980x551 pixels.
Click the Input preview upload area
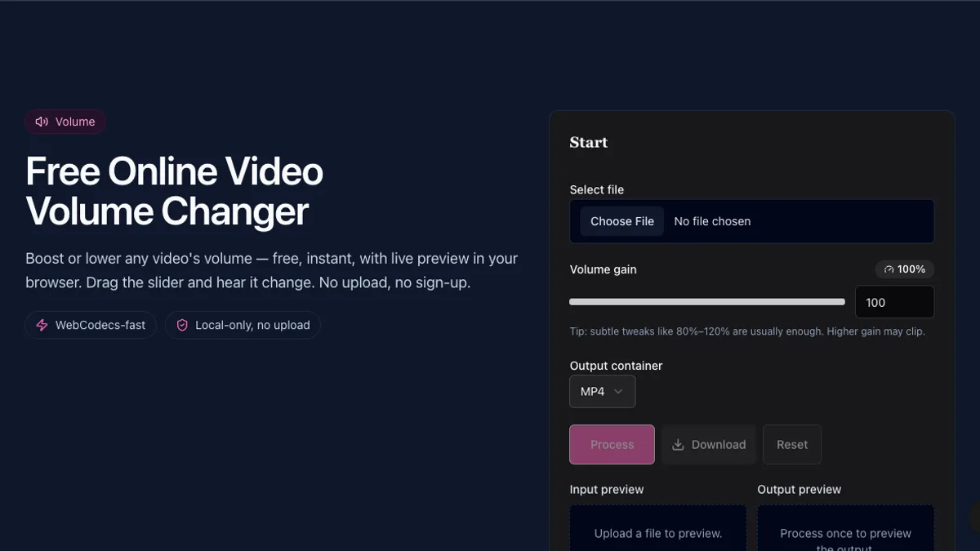click(658, 528)
